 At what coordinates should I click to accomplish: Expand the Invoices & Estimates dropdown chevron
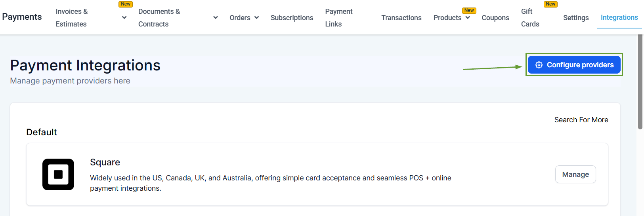pos(124,17)
